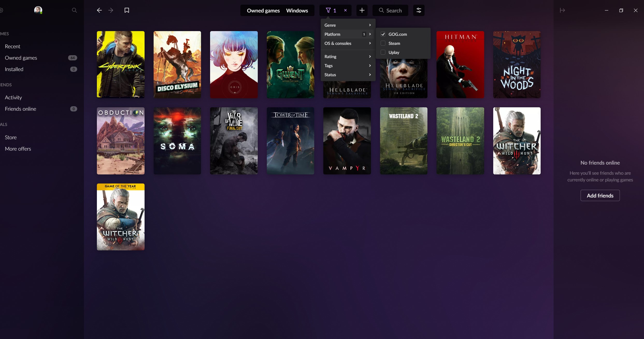
Task: Open the Night in the Woods cover
Action: (517, 65)
